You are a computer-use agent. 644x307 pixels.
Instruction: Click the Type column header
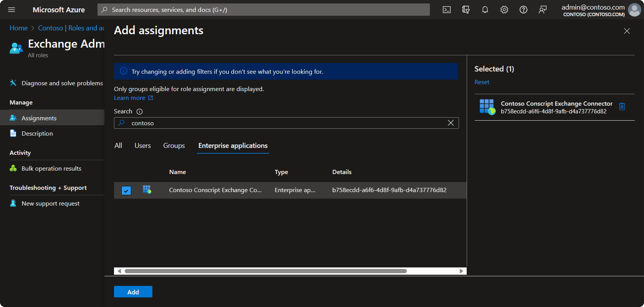pos(281,172)
